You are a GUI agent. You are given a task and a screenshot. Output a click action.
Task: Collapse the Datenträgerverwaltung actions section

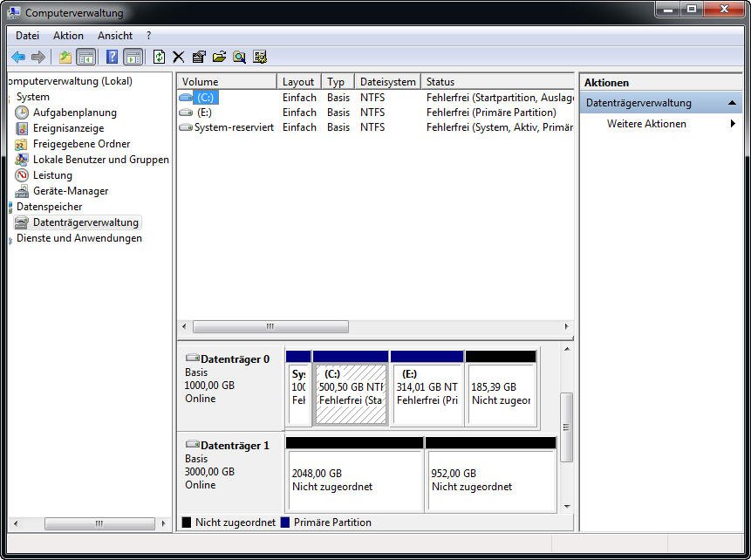(x=733, y=103)
